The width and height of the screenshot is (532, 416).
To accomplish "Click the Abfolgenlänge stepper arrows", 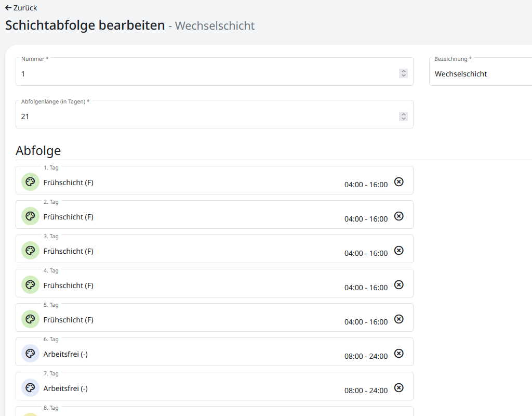I will tap(403, 116).
